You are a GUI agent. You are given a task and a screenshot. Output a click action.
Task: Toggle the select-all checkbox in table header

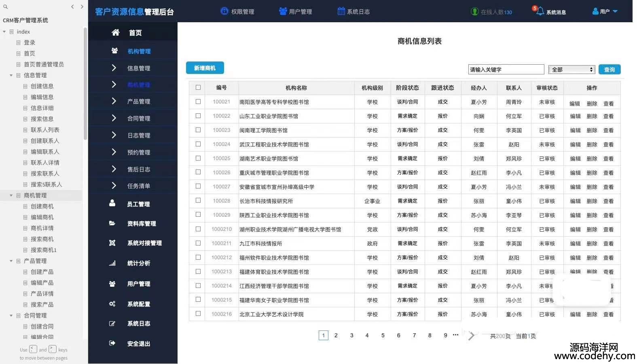[x=198, y=87]
